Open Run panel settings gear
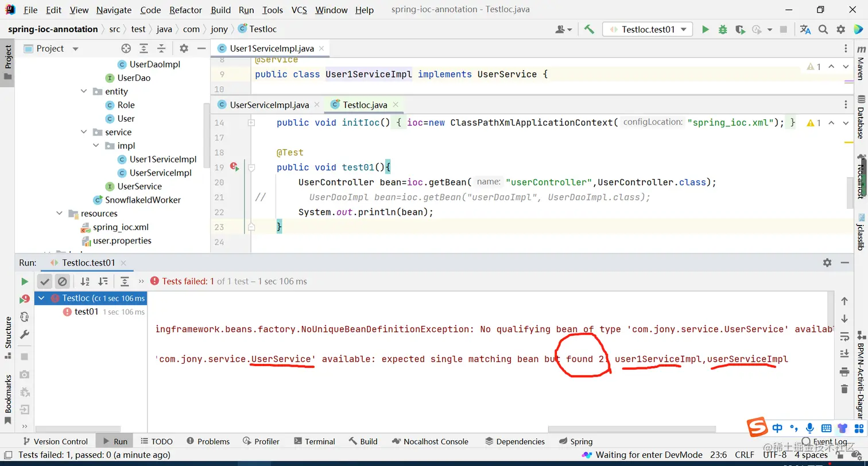Viewport: 868px width, 466px height. (x=827, y=262)
